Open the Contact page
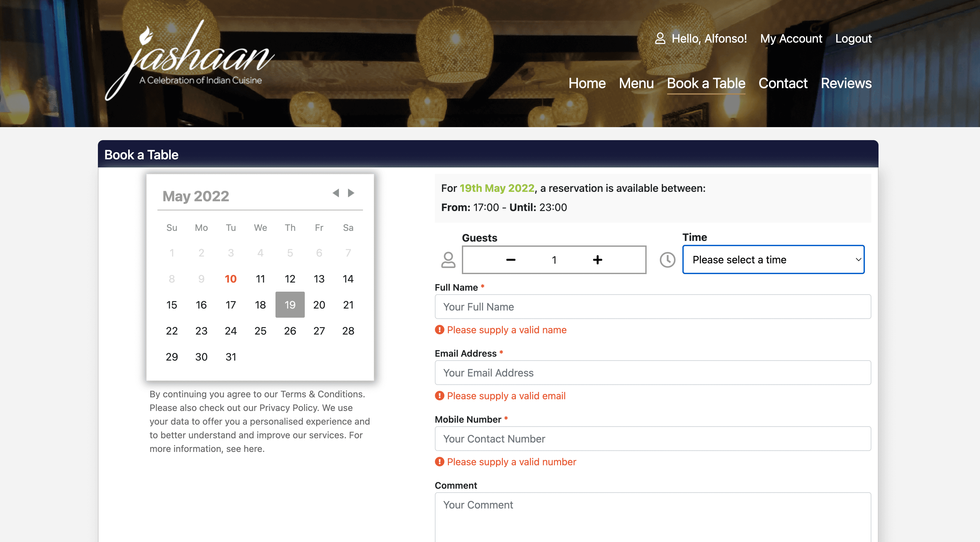This screenshot has height=542, width=980. pyautogui.click(x=783, y=83)
